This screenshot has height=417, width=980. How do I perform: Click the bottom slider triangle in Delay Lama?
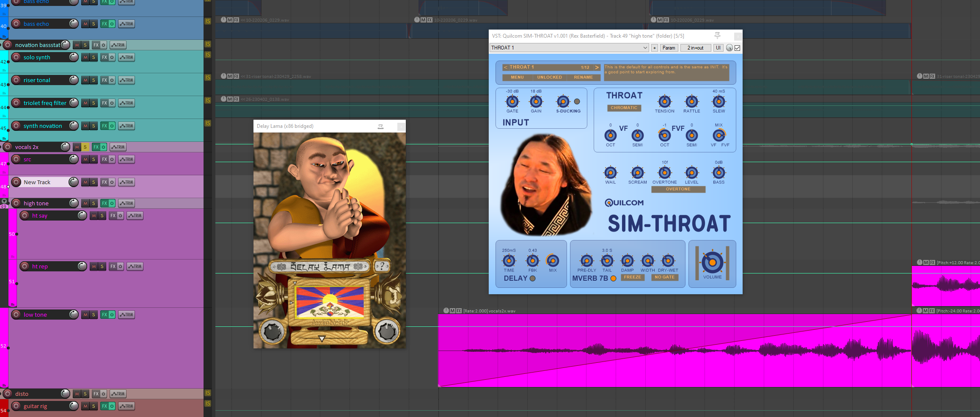click(322, 339)
